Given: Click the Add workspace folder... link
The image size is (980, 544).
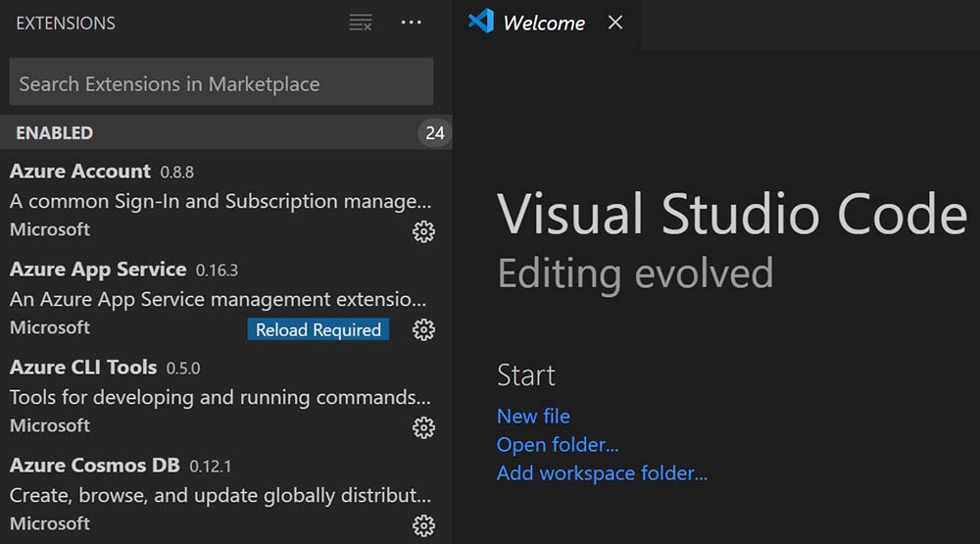Looking at the screenshot, I should click(x=602, y=473).
